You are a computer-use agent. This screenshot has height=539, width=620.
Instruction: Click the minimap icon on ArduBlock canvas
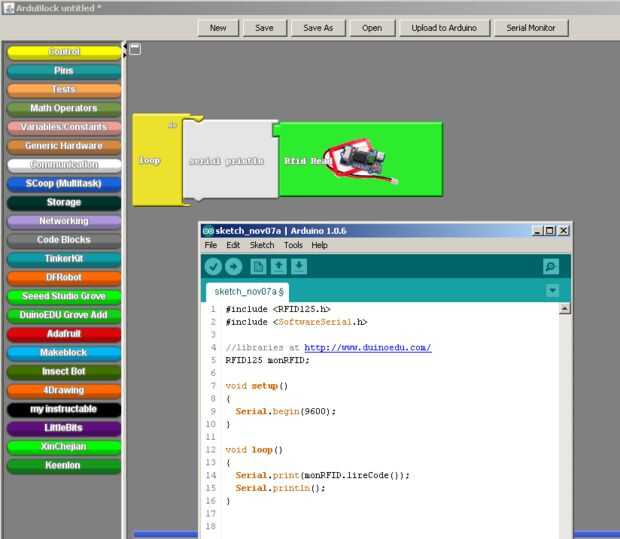135,49
